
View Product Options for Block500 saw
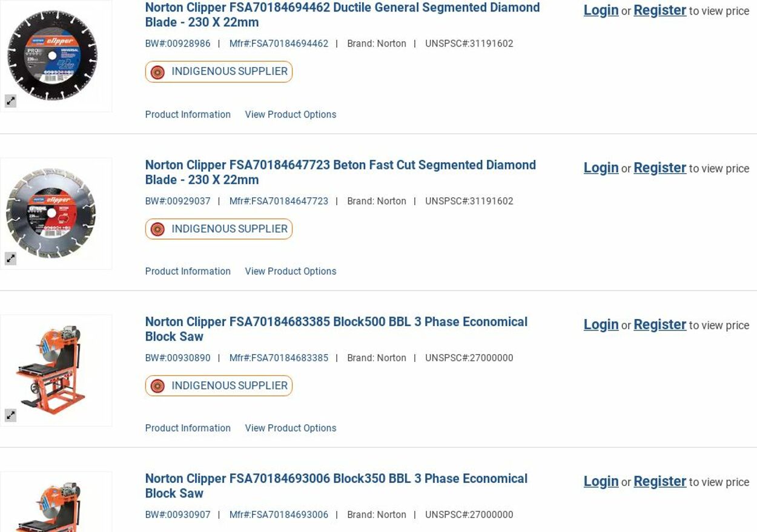click(290, 428)
